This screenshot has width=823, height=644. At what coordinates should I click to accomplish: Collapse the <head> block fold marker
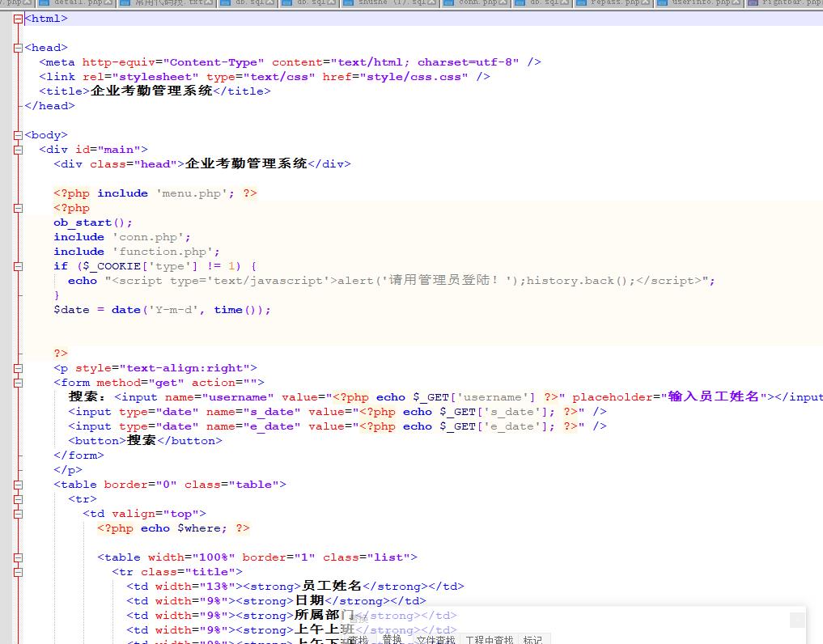19,48
